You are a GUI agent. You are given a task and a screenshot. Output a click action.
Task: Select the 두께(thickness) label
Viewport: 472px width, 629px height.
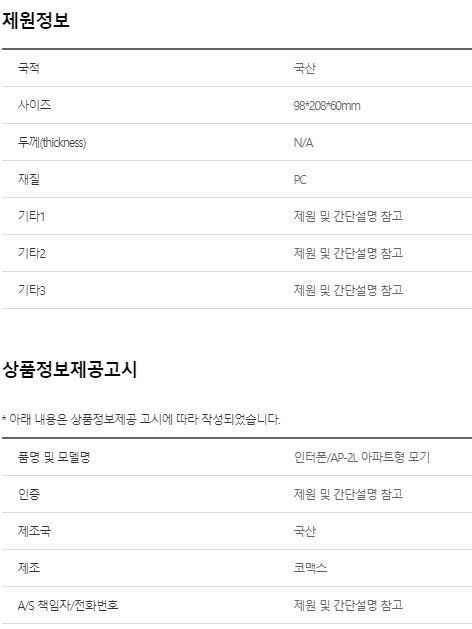point(52,142)
